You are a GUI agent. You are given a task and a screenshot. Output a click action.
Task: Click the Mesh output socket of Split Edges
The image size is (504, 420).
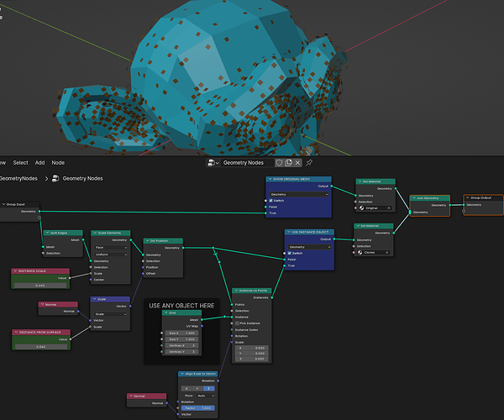pos(83,239)
